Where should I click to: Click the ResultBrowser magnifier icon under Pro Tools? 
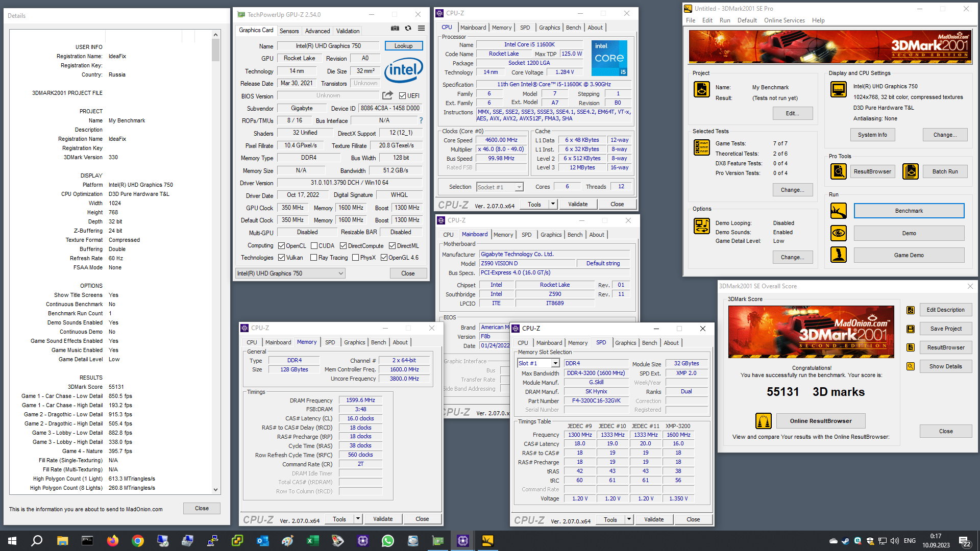click(839, 171)
